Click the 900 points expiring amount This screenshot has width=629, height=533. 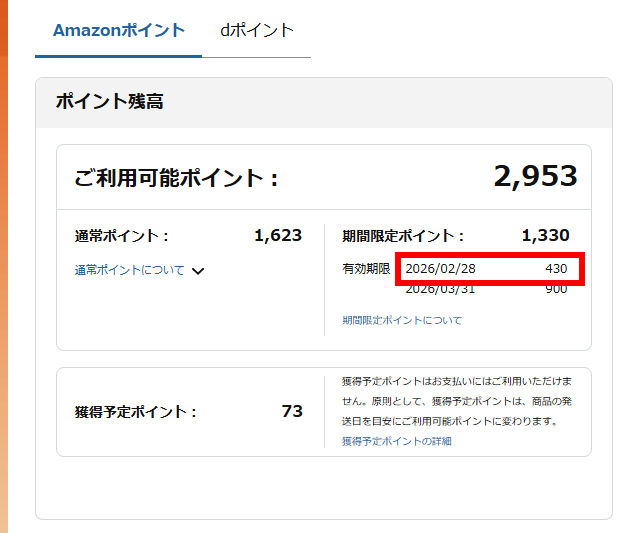(x=556, y=290)
